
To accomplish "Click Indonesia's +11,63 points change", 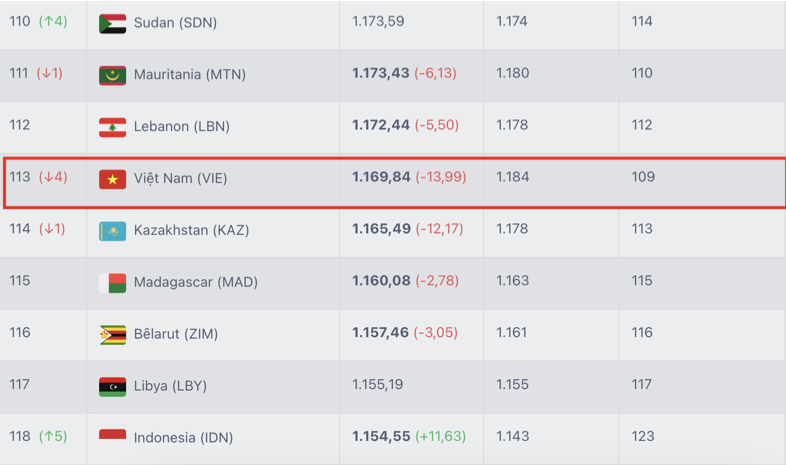I will pos(441,436).
